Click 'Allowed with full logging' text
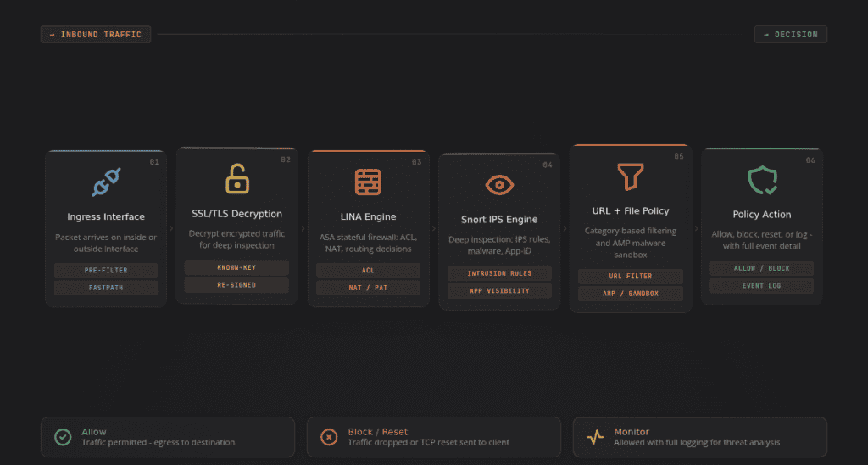 tap(697, 442)
